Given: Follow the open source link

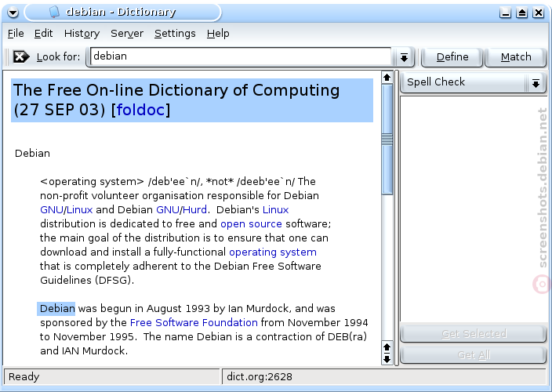Looking at the screenshot, I should (x=251, y=224).
